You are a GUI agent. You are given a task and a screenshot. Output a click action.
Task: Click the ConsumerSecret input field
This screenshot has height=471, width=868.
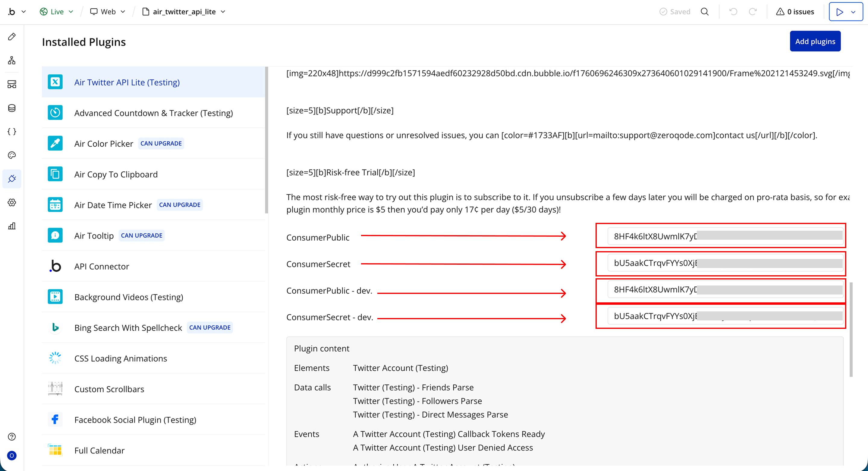725,263
